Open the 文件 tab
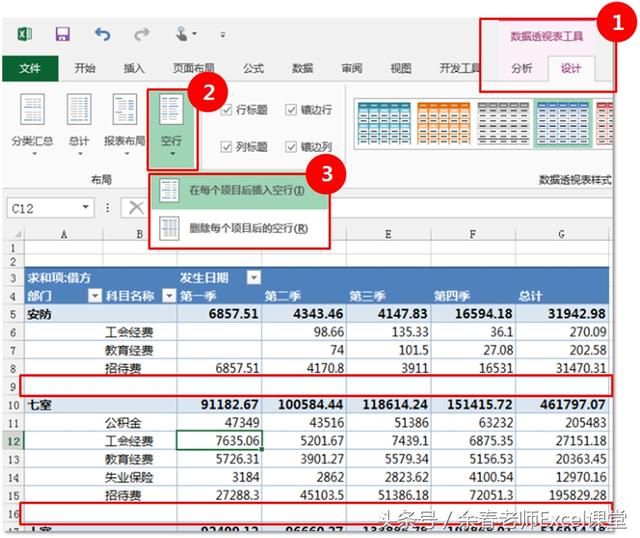 [x=30, y=68]
